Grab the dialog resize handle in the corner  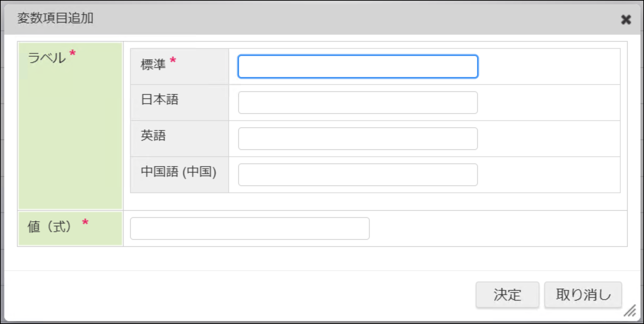[x=630, y=311]
